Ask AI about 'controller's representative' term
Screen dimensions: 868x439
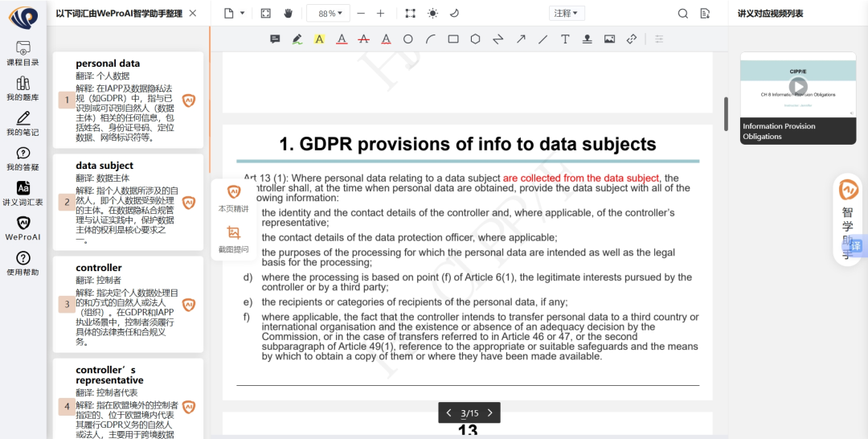189,407
